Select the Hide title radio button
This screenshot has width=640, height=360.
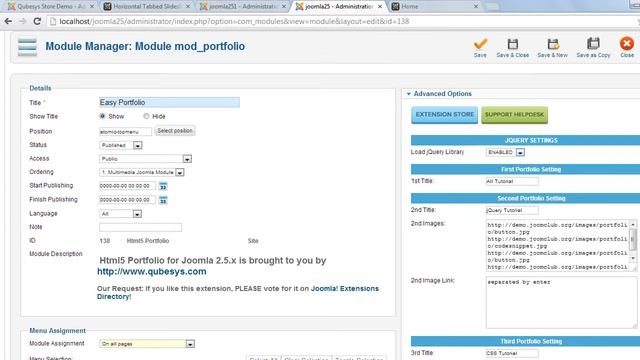(x=146, y=116)
